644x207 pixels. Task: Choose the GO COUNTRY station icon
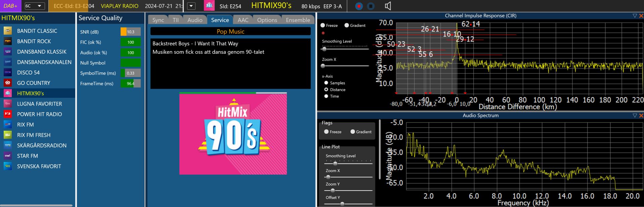point(8,83)
